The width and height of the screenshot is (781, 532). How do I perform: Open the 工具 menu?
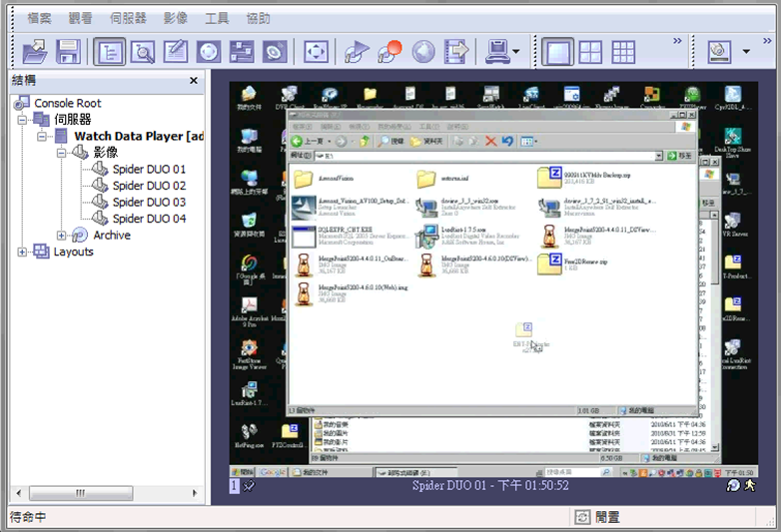pos(217,18)
